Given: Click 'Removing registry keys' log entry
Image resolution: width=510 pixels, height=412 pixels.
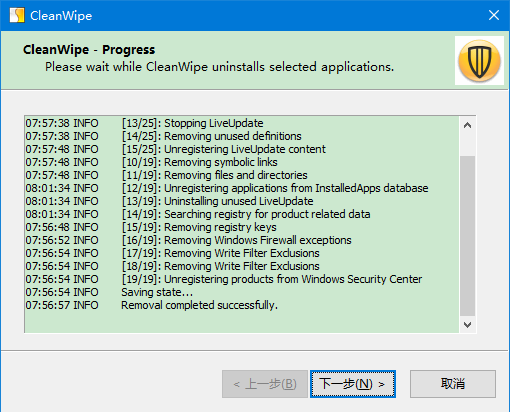Looking at the screenshot, I should click(151, 227).
